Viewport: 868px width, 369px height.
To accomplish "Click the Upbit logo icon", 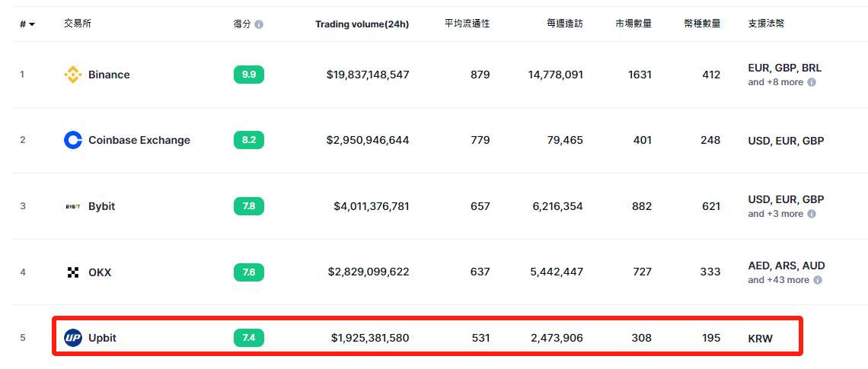I will [x=73, y=338].
